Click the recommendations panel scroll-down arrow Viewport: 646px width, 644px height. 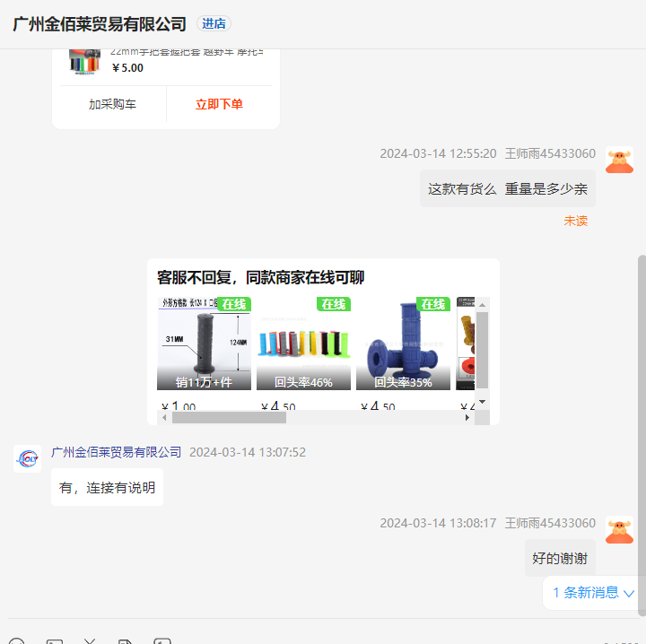(x=482, y=402)
